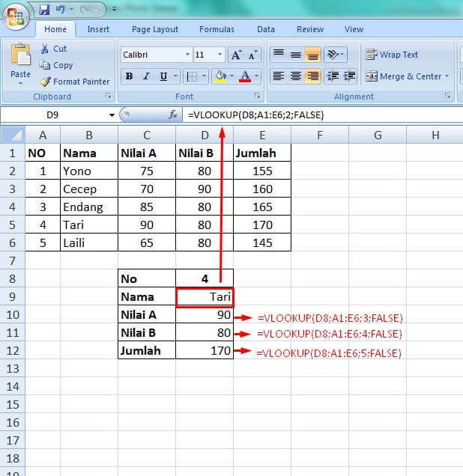The image size is (463, 476).
Task: Undo the last action
Action: 61,10
